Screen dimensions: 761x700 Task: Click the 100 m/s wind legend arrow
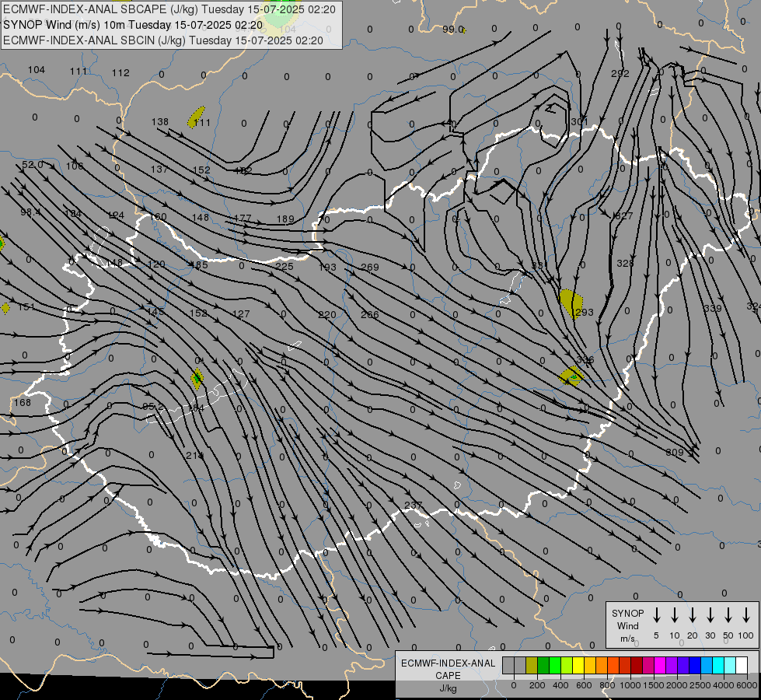tap(746, 615)
